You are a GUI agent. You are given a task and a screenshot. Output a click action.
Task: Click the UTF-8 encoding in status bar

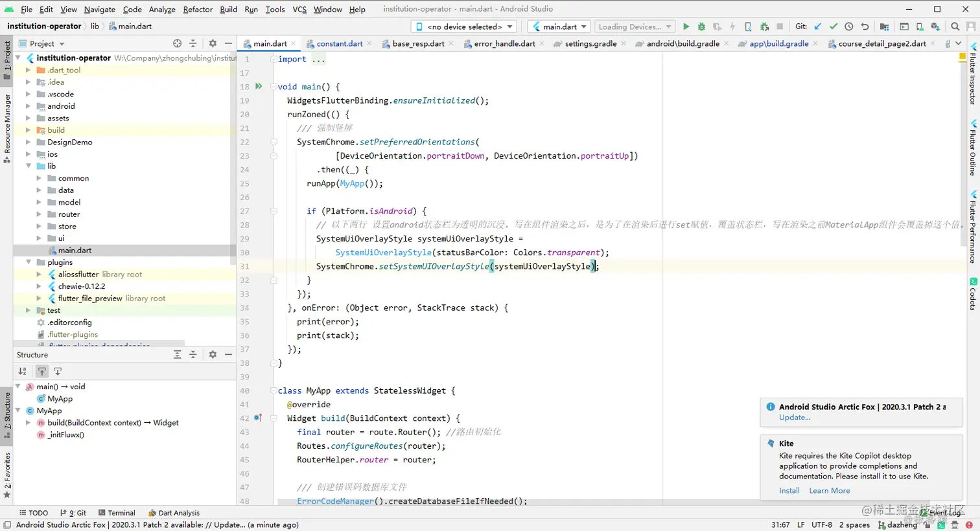(x=822, y=525)
